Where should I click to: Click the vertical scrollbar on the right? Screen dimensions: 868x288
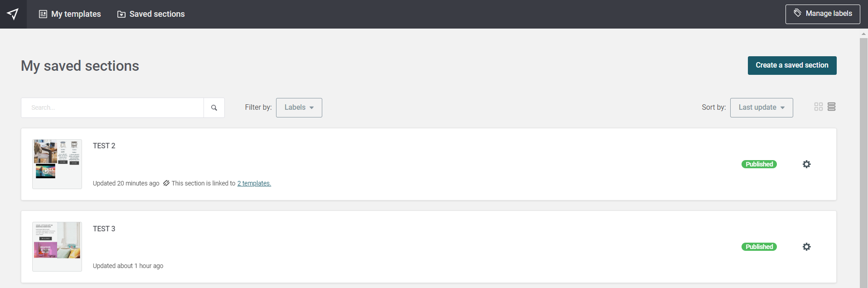click(863, 159)
